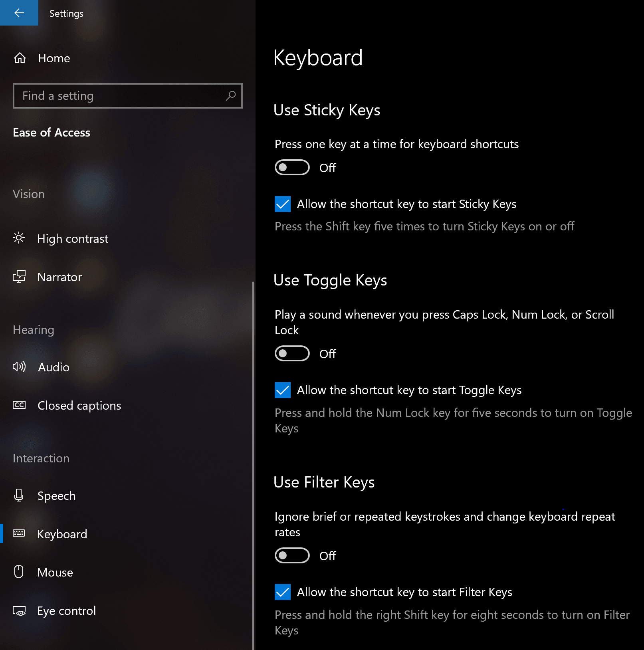Select Mouse label in the sidebar

[55, 573]
